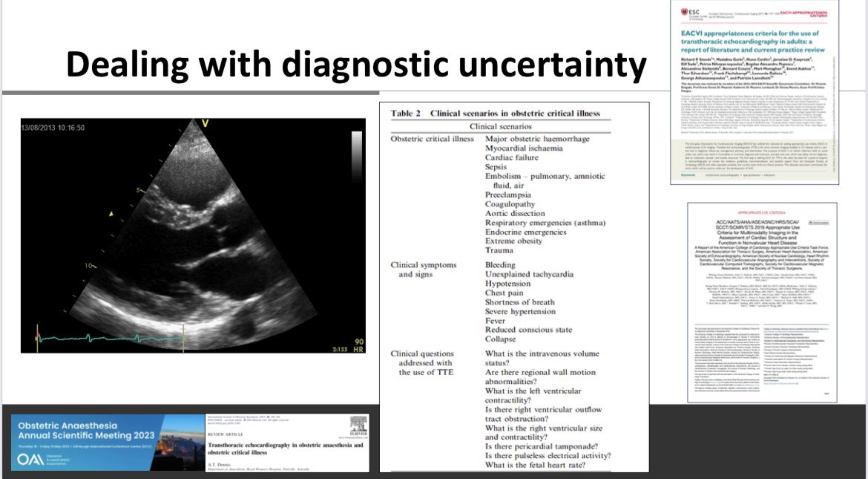This screenshot has height=479, width=868.
Task: Click 'Extreme obesity' in the table
Action: (513, 241)
